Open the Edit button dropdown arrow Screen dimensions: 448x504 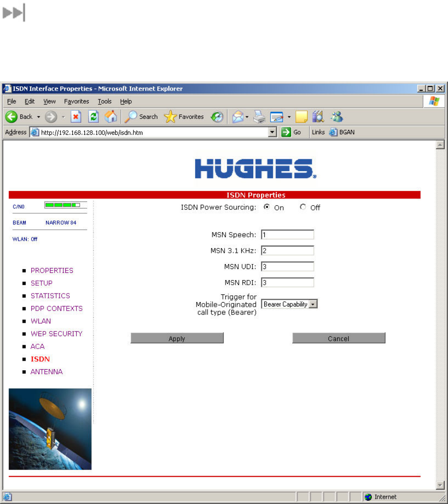(289, 117)
